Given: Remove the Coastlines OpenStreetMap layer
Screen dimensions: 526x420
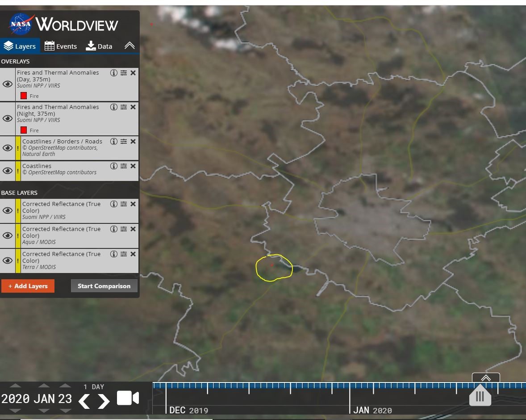Looking at the screenshot, I should 133,166.
